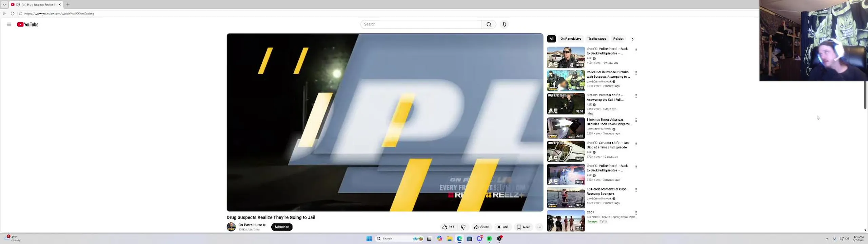Screen dimensions: 868x244
Task: Reload the page with refresh icon
Action: point(13,14)
